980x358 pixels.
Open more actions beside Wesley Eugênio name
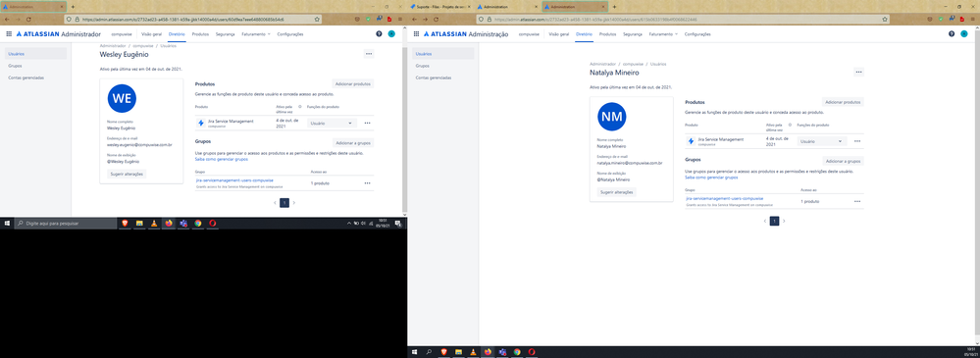coord(369,54)
